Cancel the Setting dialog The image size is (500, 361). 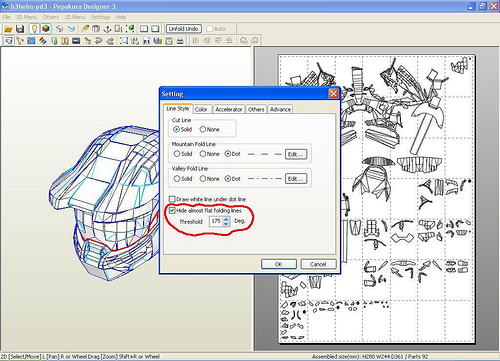[x=318, y=264]
